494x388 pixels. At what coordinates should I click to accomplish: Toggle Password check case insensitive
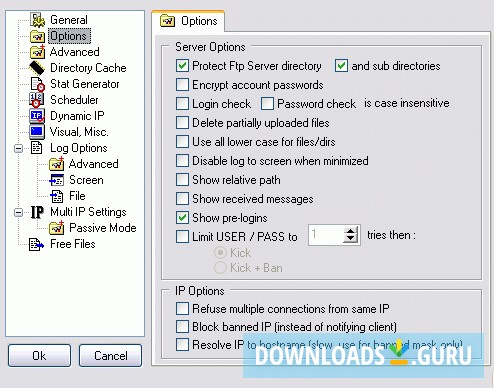[x=267, y=104]
